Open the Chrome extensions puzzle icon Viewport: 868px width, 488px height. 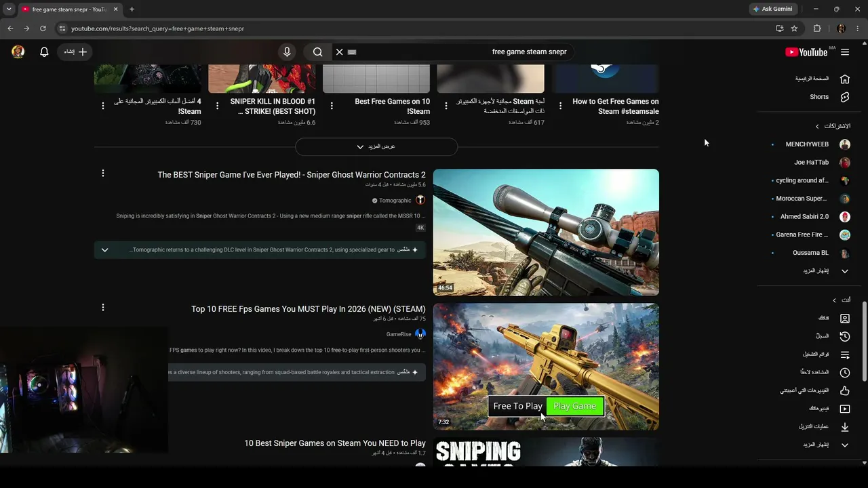(x=817, y=28)
